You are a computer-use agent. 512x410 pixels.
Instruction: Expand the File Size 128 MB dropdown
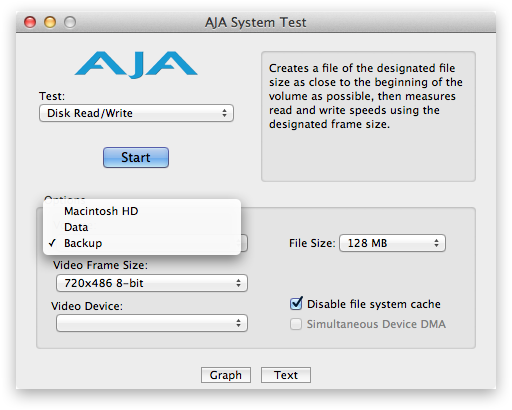(392, 243)
